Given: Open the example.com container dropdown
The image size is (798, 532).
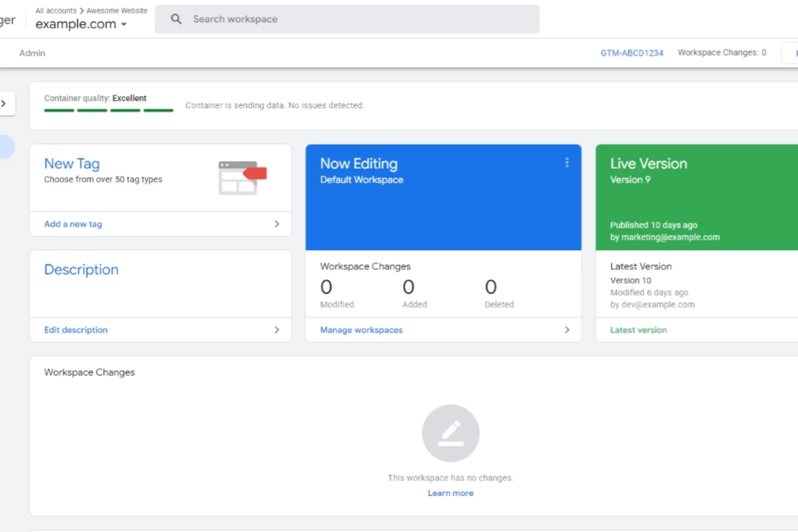Looking at the screenshot, I should click(81, 24).
